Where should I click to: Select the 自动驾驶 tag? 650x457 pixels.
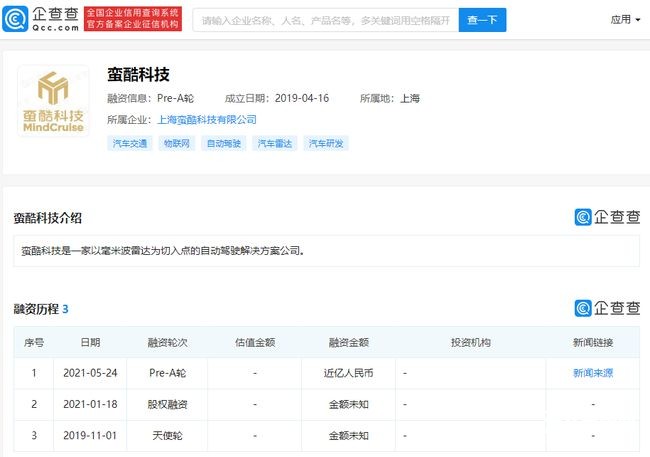225,144
